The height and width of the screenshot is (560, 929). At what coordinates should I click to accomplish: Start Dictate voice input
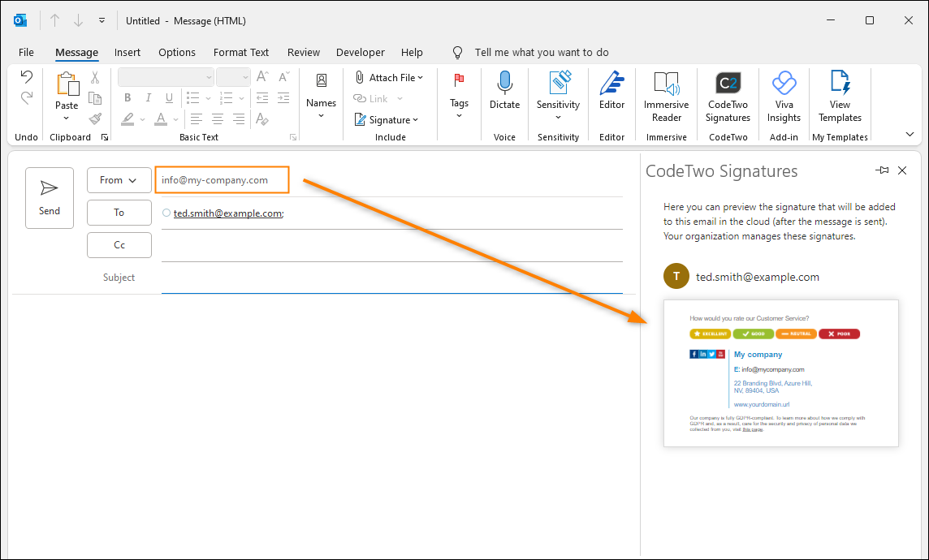click(504, 90)
